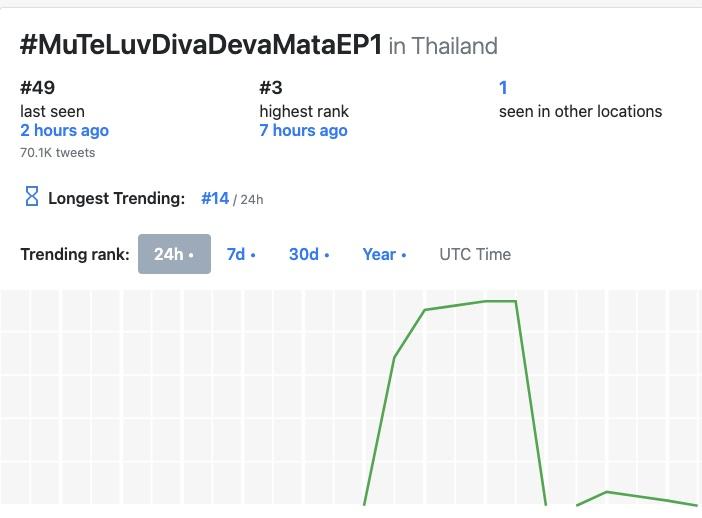702x518 pixels.
Task: Click the "1" other locations count link
Action: point(504,88)
